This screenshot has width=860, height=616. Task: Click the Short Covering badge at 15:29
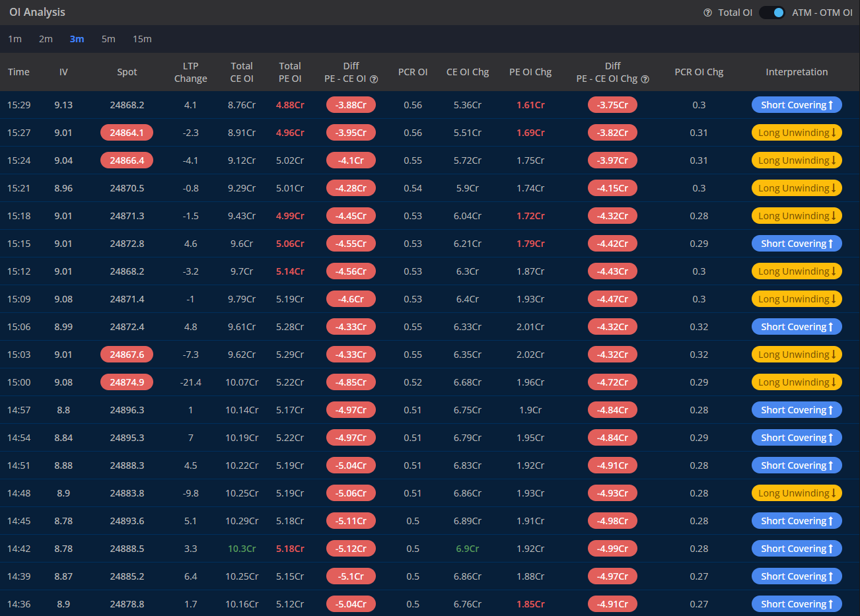pos(797,104)
